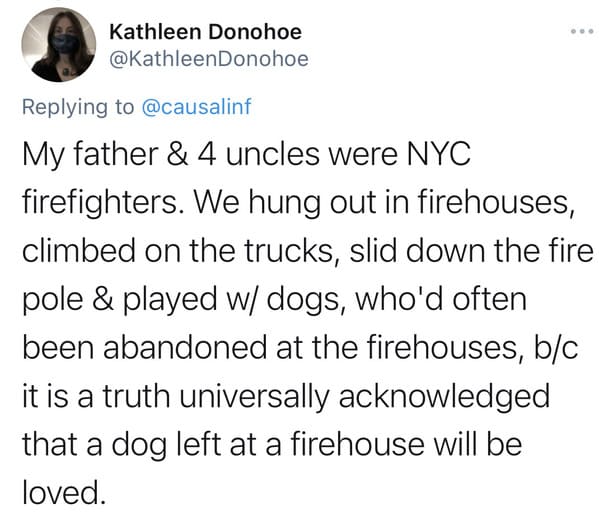The image size is (599, 532).
Task: Select the tweet line starting "My father"
Action: click(246, 154)
